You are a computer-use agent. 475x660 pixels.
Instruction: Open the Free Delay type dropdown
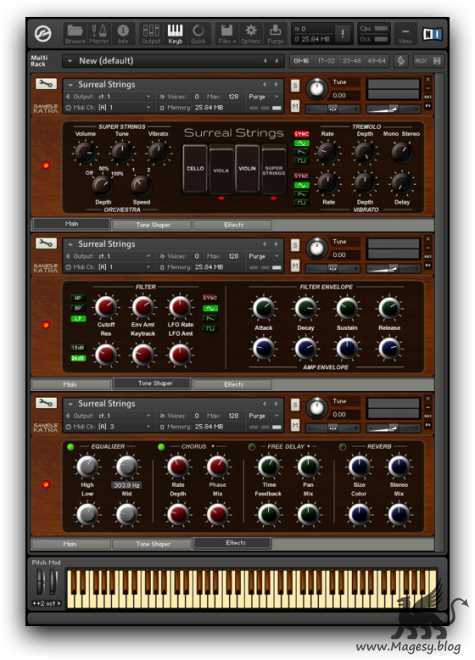[309, 446]
